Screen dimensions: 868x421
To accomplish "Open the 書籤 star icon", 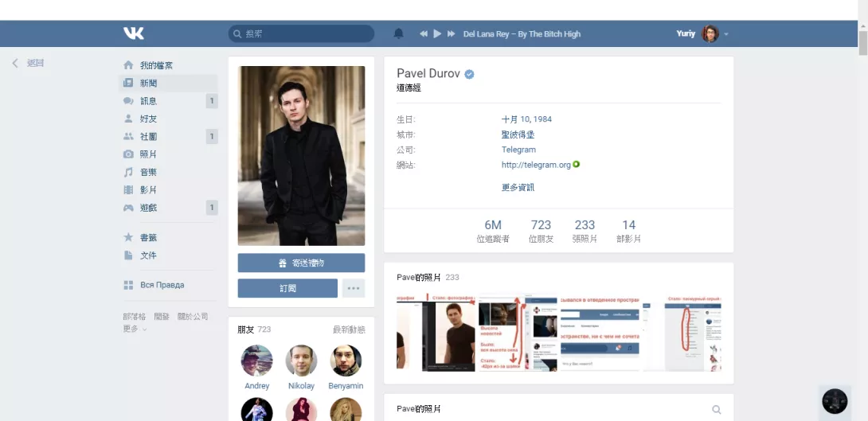I will tap(128, 237).
